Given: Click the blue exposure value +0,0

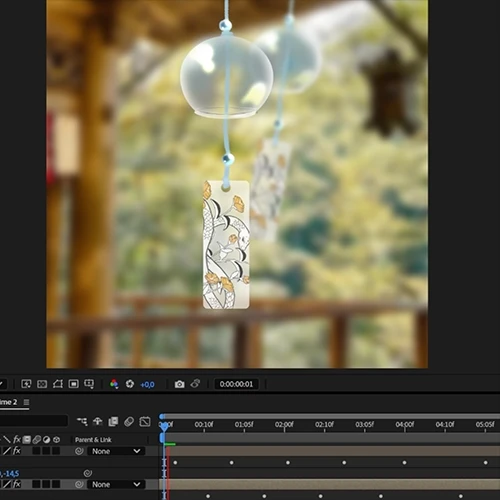Looking at the screenshot, I should click(147, 385).
